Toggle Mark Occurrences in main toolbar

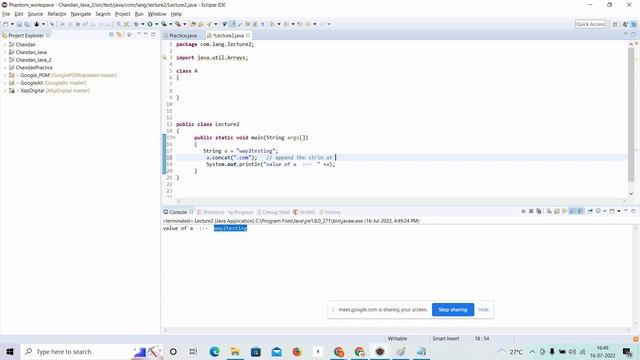coord(231,24)
